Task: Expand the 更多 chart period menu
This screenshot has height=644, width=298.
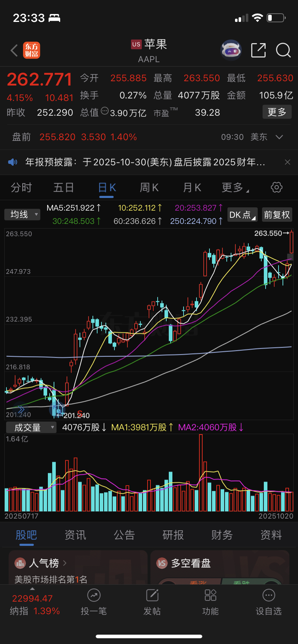Action: (x=235, y=188)
